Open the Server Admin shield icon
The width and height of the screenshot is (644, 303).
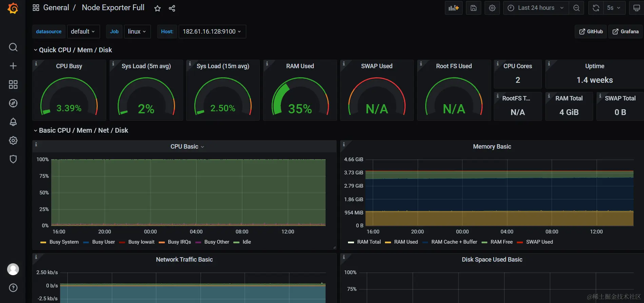click(x=13, y=159)
